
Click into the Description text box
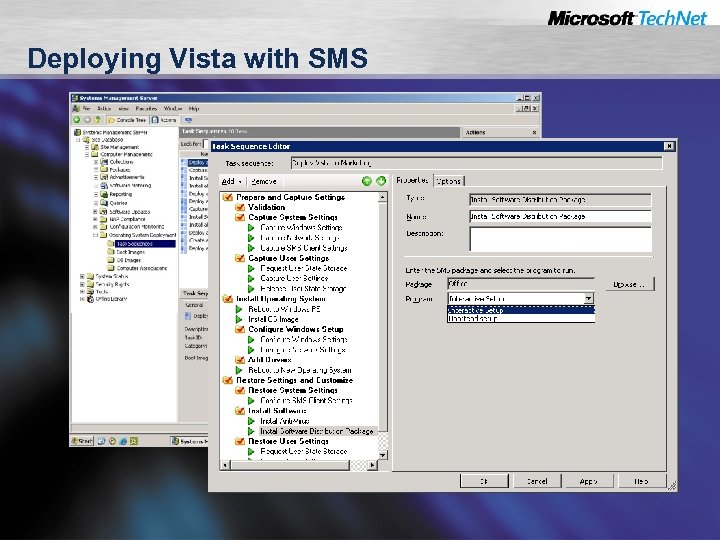(560, 239)
